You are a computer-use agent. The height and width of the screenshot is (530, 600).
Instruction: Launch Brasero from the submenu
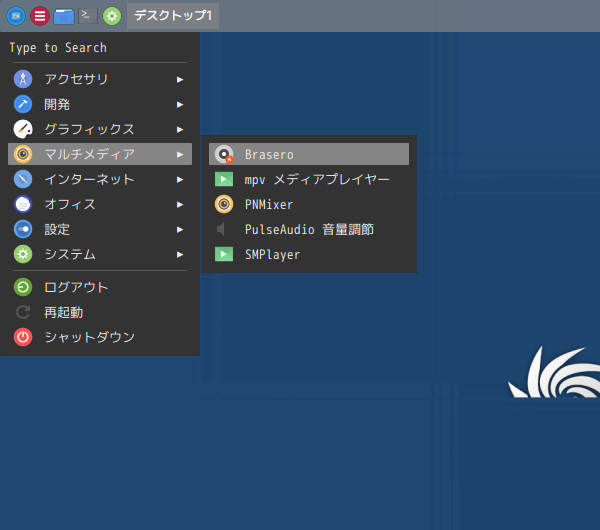click(x=309, y=154)
